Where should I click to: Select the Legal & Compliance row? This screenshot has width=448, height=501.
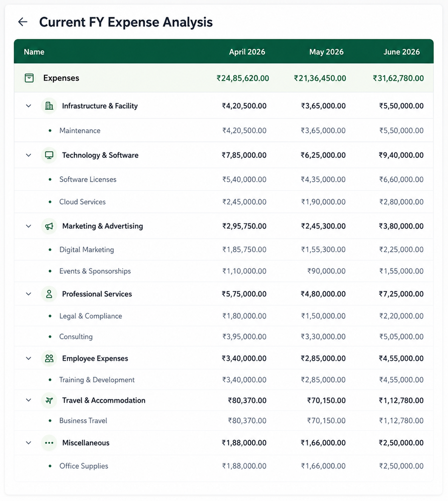tap(224, 316)
